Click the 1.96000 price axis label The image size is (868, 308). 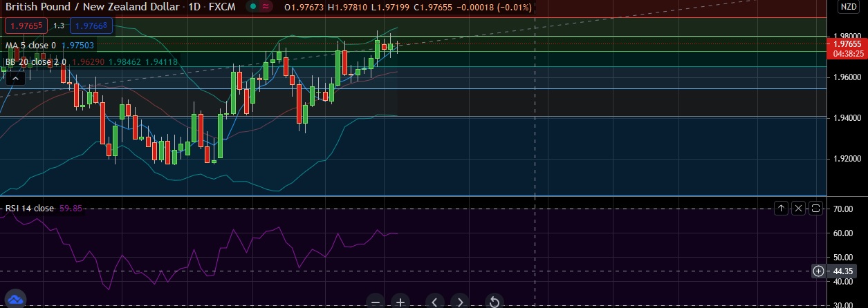847,77
